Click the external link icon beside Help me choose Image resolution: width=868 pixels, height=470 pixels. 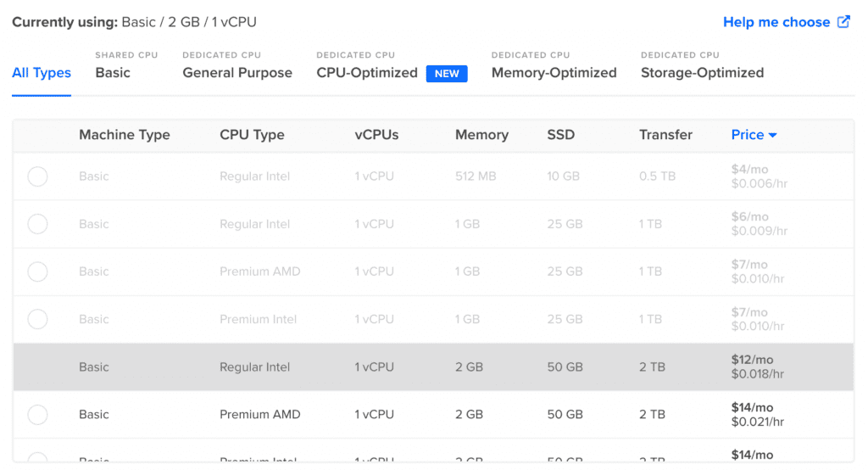coord(843,22)
